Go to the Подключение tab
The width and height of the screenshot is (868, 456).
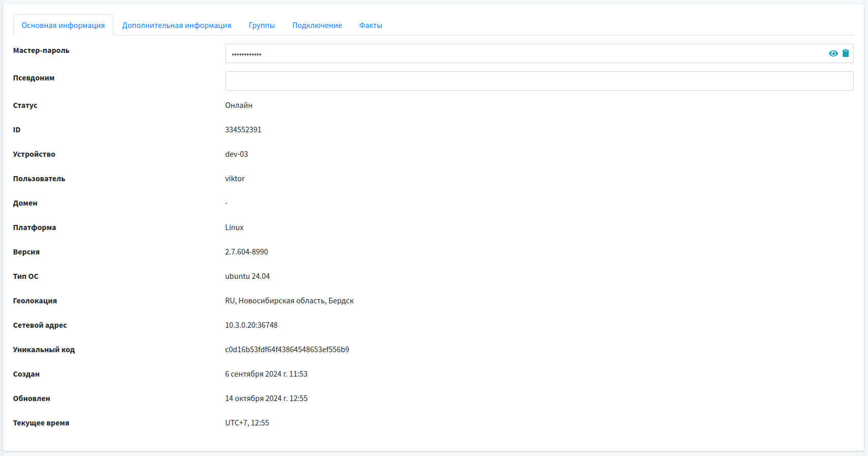tap(317, 25)
